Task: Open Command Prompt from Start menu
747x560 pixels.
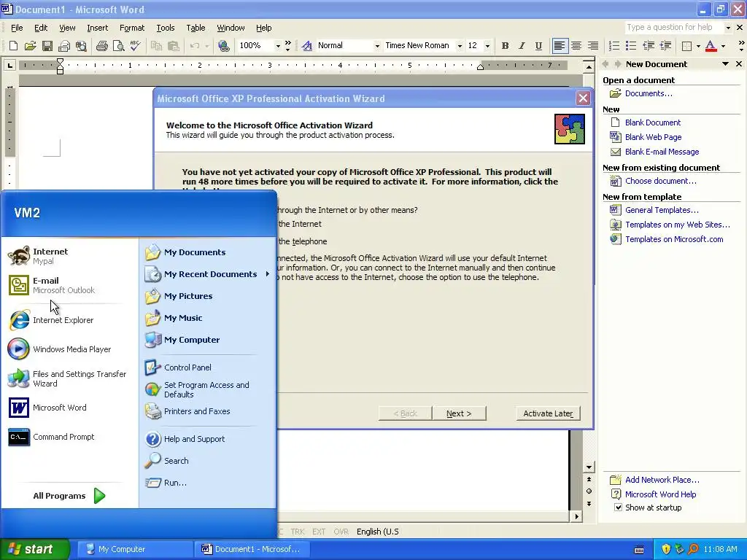Action: (x=69, y=437)
